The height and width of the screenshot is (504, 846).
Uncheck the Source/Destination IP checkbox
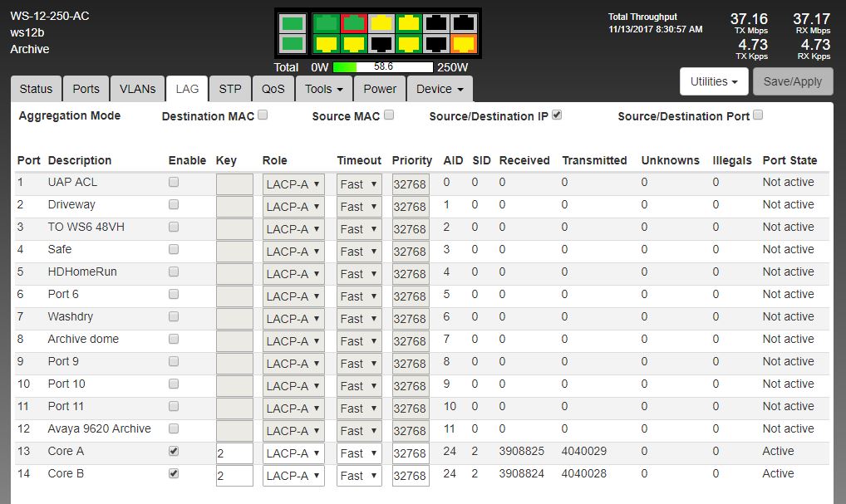point(557,115)
